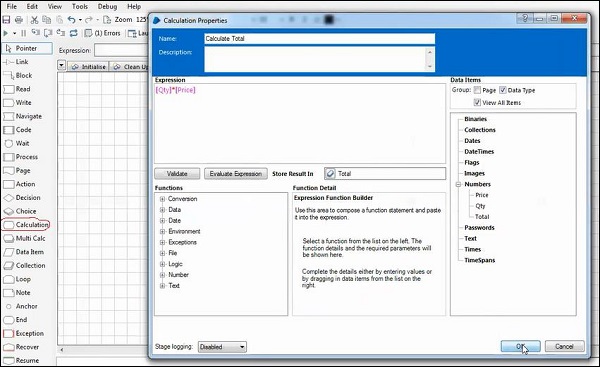Select the Data Item stage tool

point(23,252)
